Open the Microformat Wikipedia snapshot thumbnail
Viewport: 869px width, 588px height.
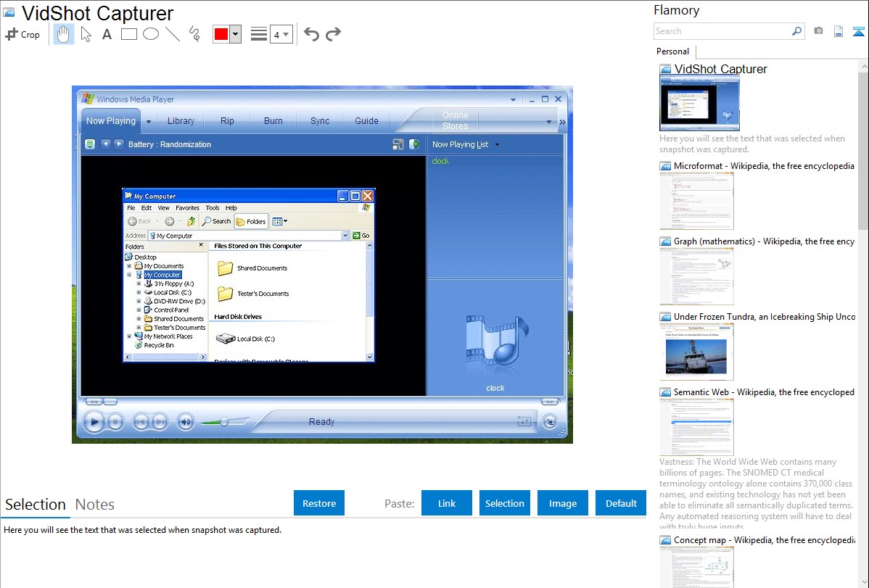(x=696, y=201)
